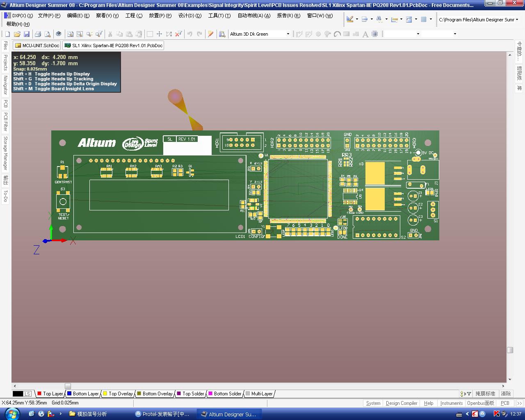Switch to the MCU-UNIT.SchDoc document tab

click(x=37, y=46)
